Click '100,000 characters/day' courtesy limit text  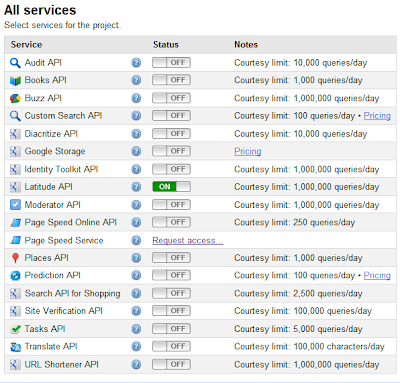(339, 347)
